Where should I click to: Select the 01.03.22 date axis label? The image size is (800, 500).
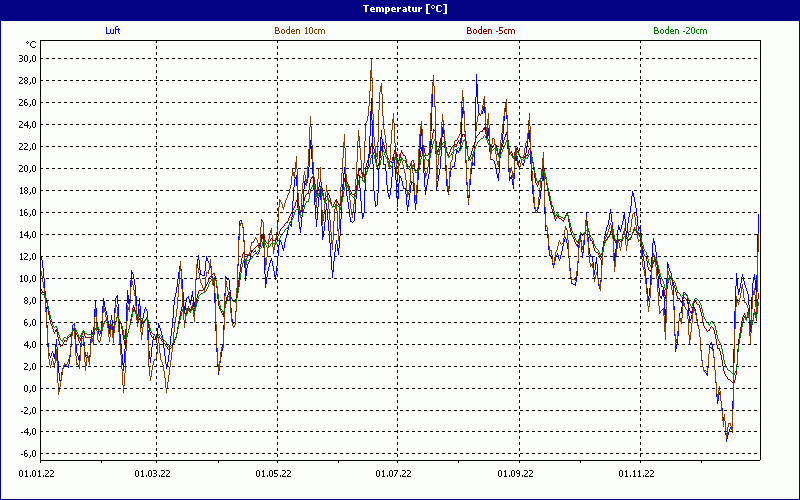click(154, 473)
